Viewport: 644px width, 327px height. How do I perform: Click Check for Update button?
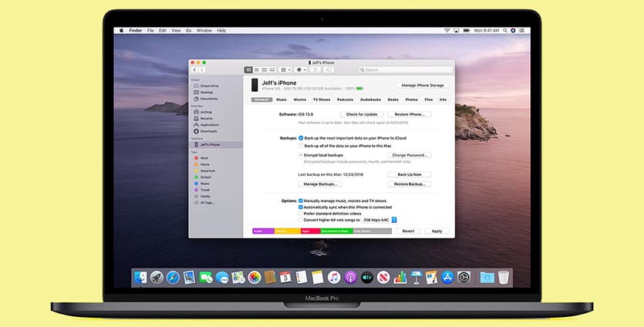[x=362, y=114]
